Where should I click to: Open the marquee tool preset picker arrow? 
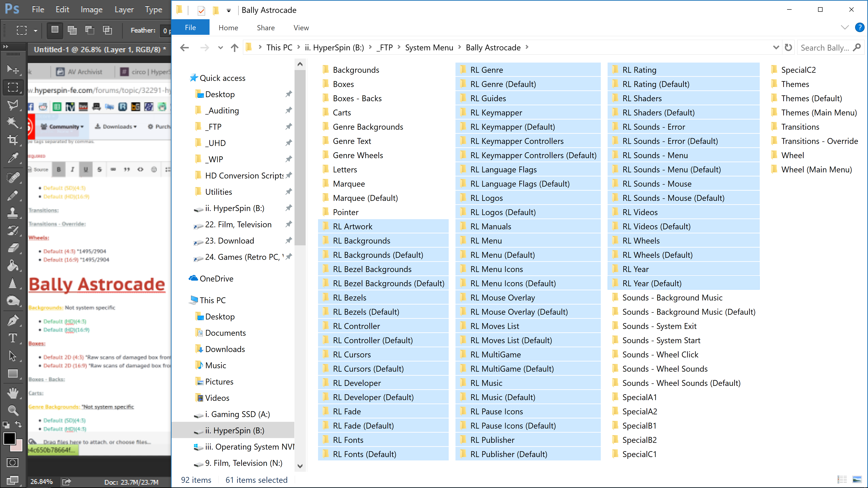pos(35,31)
